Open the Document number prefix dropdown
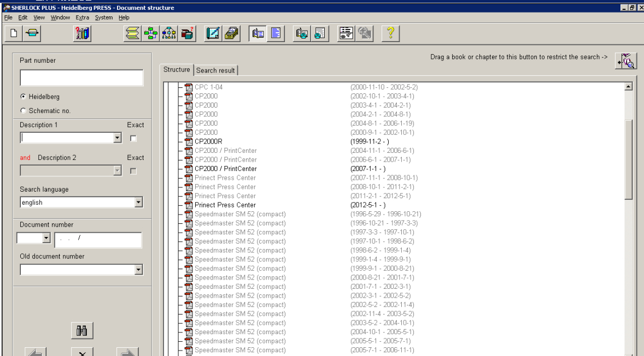 pos(46,238)
